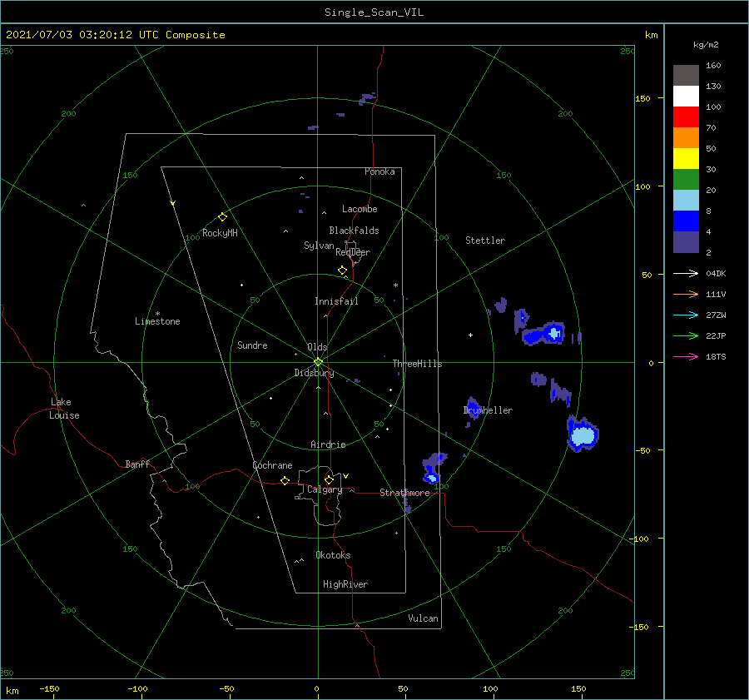Click the Drumheller label
The image size is (749, 700).
[488, 410]
